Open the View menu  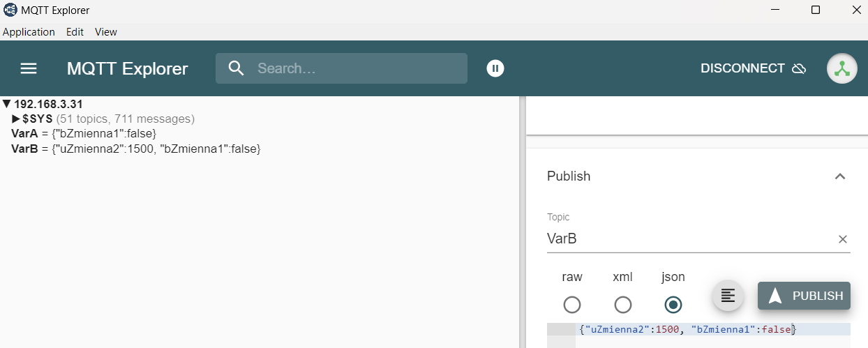click(106, 32)
